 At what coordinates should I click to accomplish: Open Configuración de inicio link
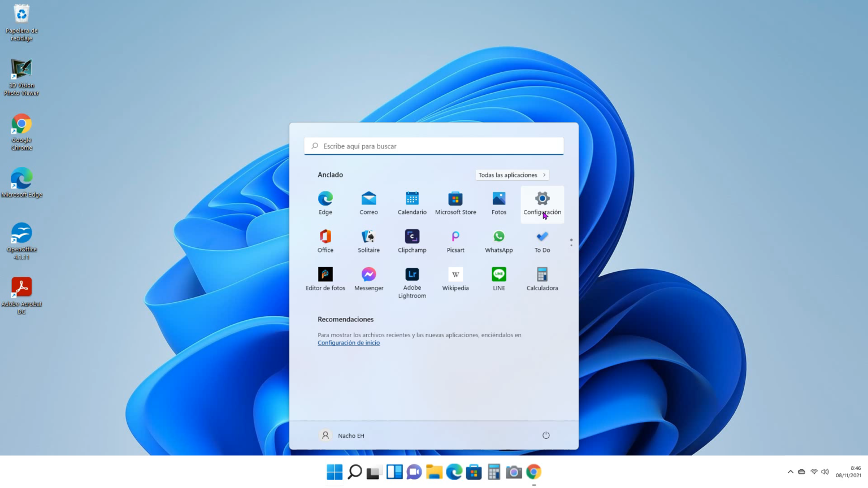pos(348,343)
